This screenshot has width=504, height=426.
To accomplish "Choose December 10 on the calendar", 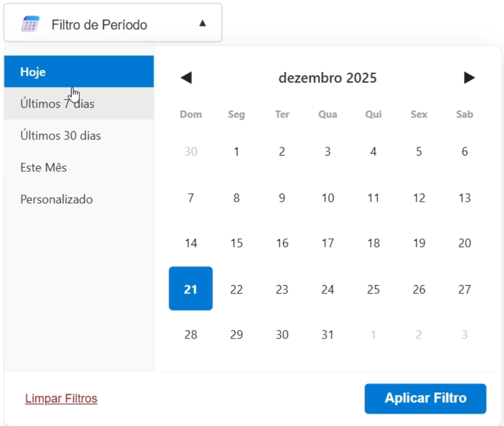I will tap(327, 198).
